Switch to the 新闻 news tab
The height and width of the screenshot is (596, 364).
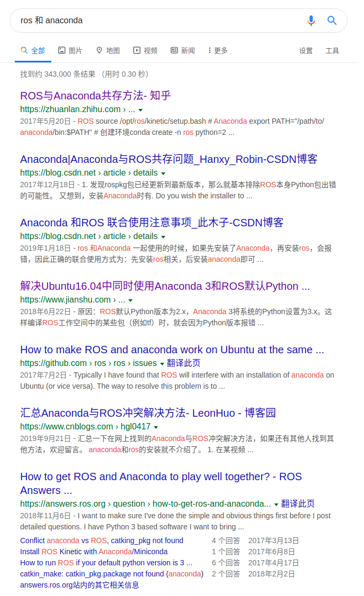tap(183, 51)
